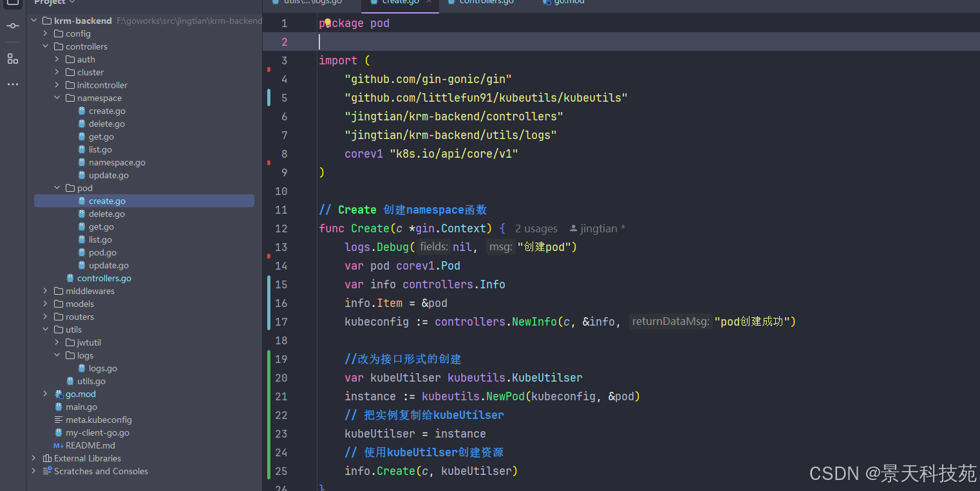Click the Go icon of pod folder's delete.go

pyautogui.click(x=82, y=214)
